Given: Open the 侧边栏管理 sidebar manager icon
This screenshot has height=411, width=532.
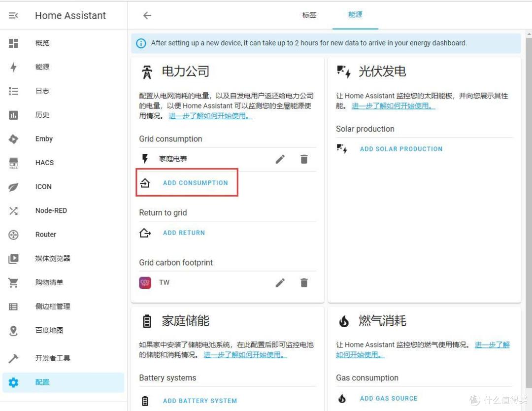Looking at the screenshot, I should pos(13,307).
